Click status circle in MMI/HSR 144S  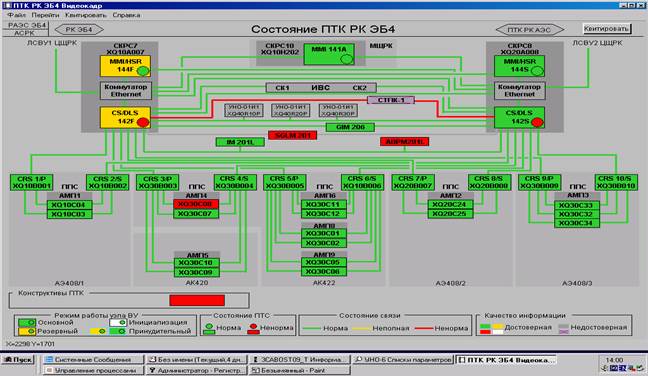537,71
